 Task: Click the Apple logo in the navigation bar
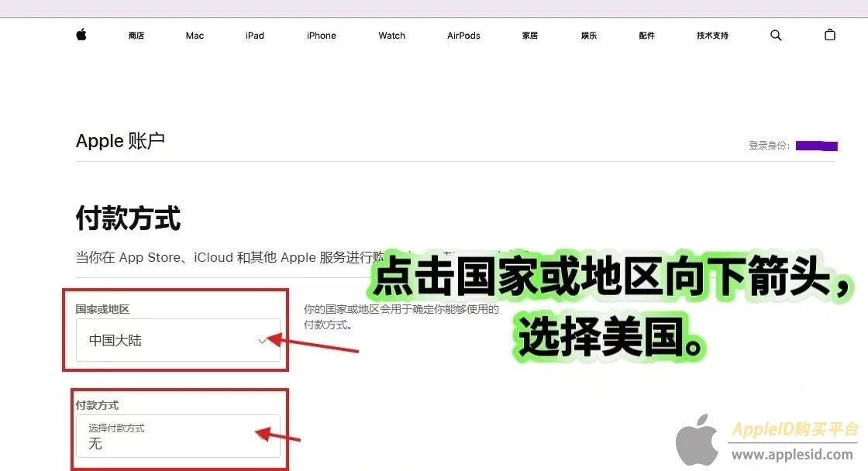click(81, 35)
